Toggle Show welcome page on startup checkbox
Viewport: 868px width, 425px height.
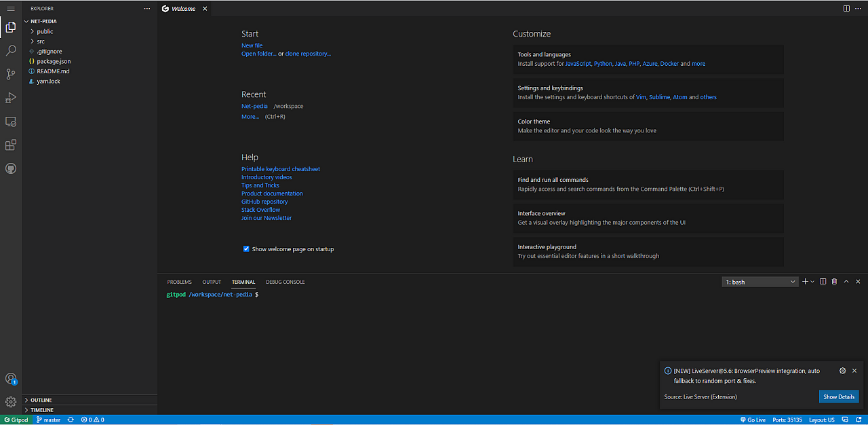pos(246,248)
